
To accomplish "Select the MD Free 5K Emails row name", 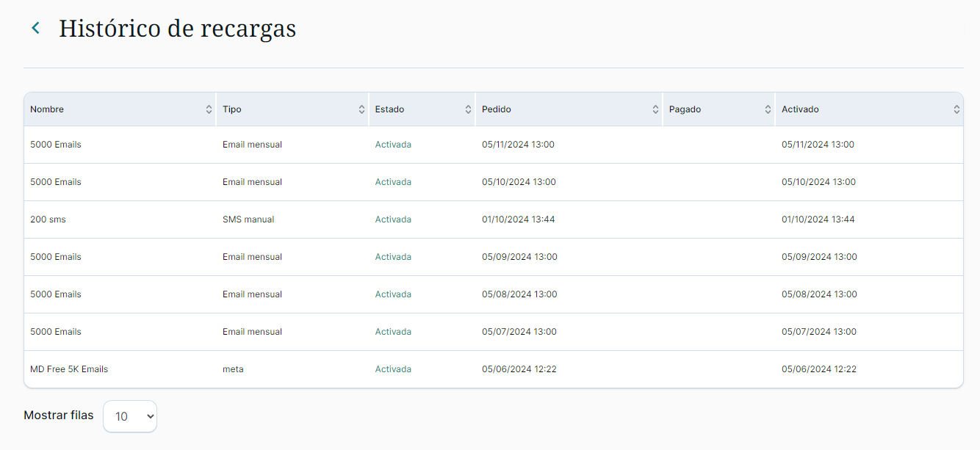I will [x=69, y=369].
